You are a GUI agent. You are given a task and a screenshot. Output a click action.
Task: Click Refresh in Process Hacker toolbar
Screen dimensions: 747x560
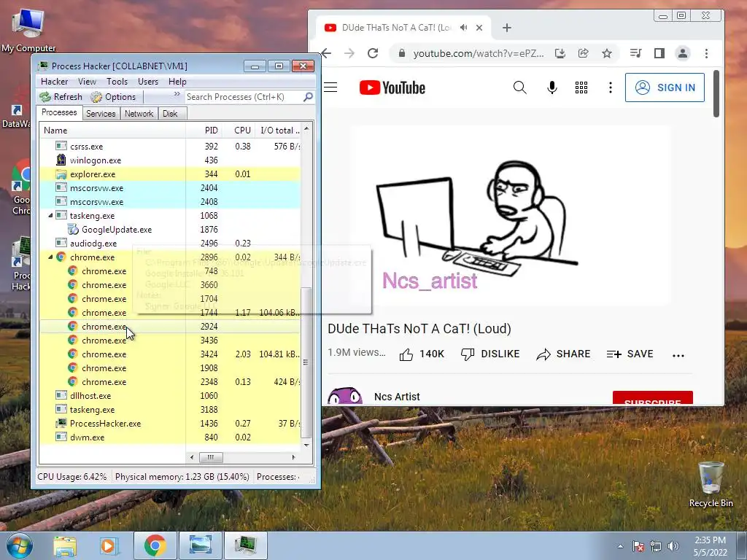61,97
